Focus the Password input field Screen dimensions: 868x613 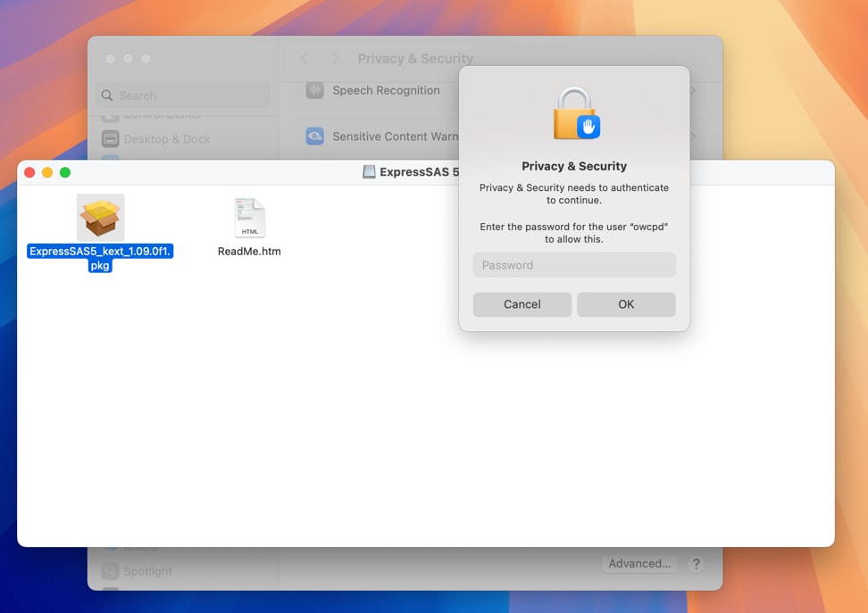click(x=574, y=265)
